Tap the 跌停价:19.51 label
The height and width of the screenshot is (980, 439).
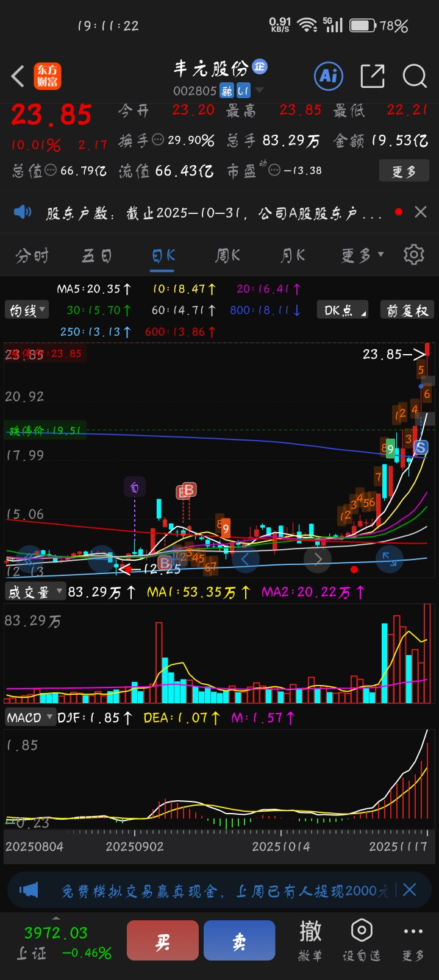click(45, 431)
